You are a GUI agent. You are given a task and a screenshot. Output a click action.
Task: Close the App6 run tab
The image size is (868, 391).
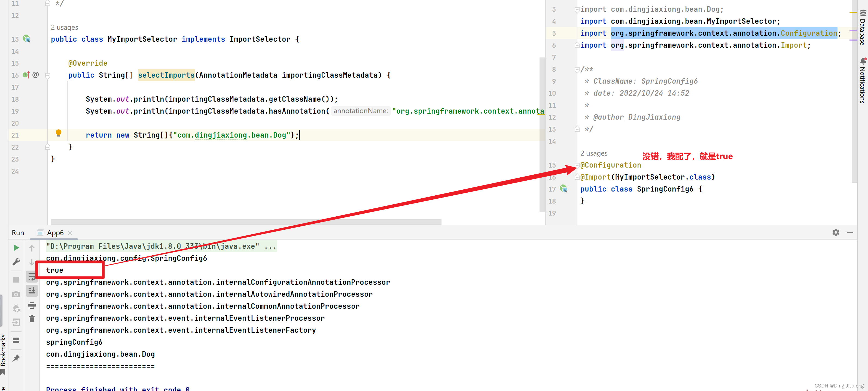coord(70,233)
